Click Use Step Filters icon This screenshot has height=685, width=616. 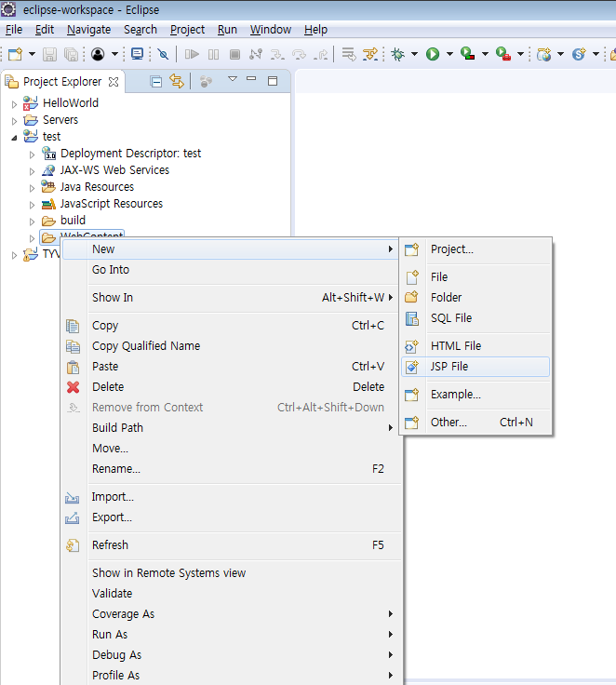tap(370, 54)
